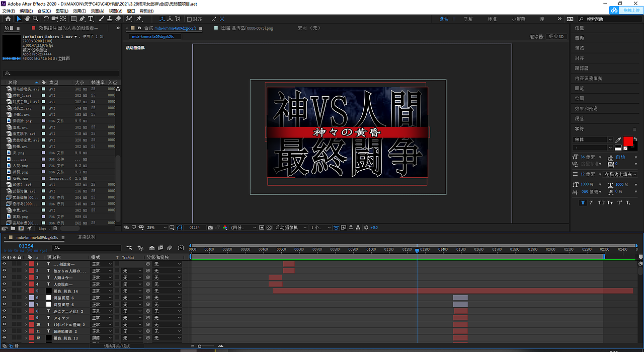Screen dimensions: 644x352
Task: Open the resolution (四分… dropdown
Action: click(244, 228)
